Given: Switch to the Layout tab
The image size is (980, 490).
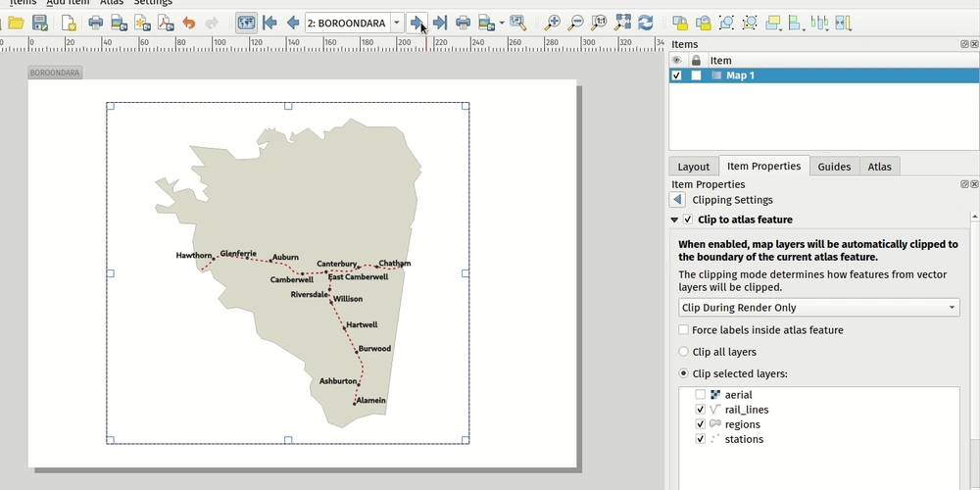Looking at the screenshot, I should click(694, 167).
